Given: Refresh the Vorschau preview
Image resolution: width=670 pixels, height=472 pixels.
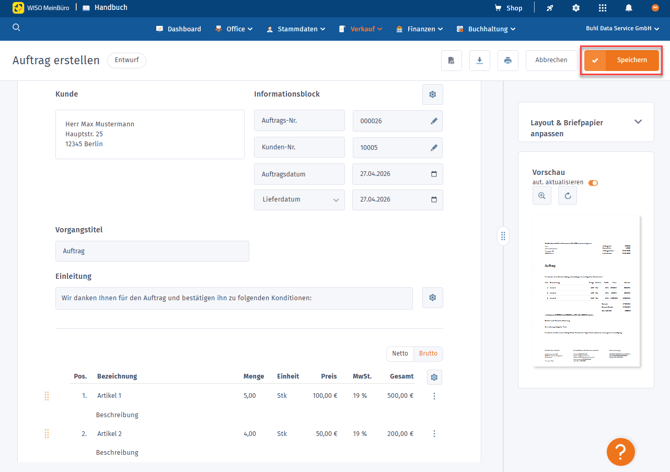Looking at the screenshot, I should (x=567, y=196).
